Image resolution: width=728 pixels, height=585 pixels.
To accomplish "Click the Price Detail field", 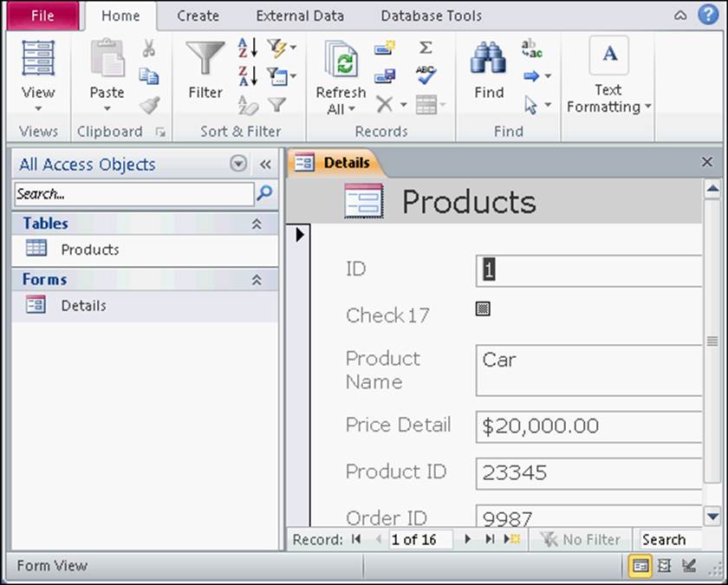I will click(x=588, y=426).
